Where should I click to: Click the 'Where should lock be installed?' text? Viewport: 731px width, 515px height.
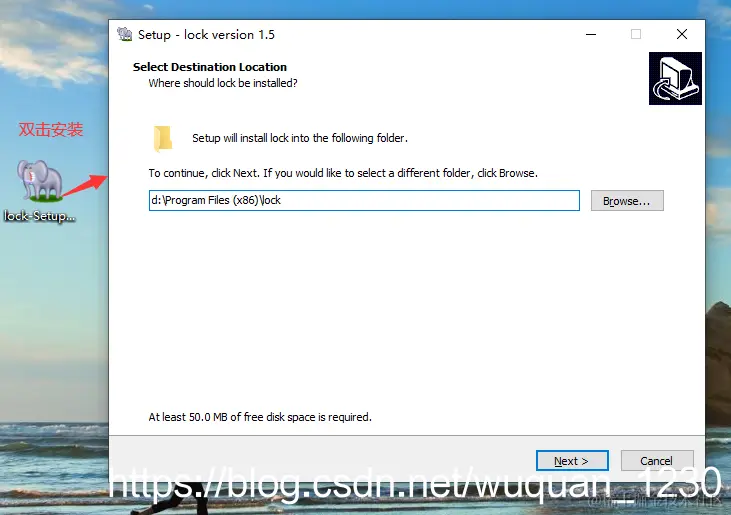223,83
